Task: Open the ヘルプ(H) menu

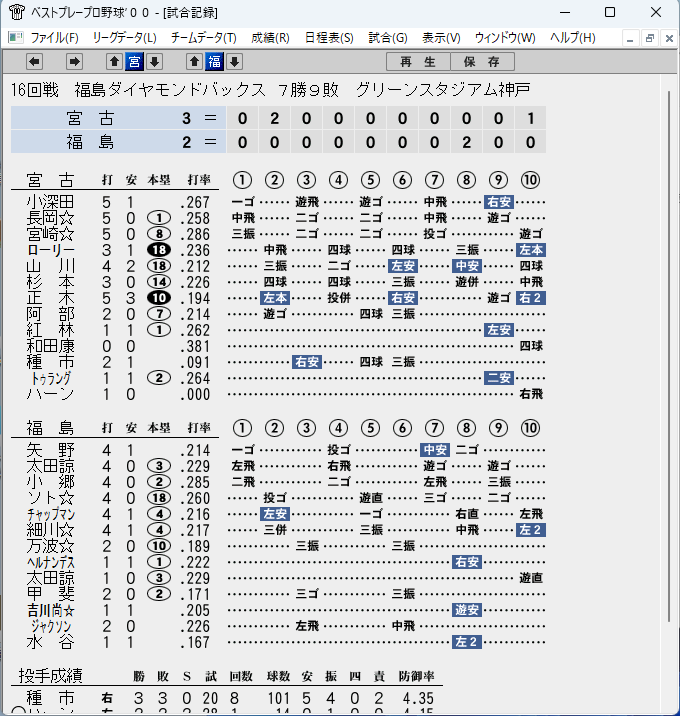Action: pos(573,38)
